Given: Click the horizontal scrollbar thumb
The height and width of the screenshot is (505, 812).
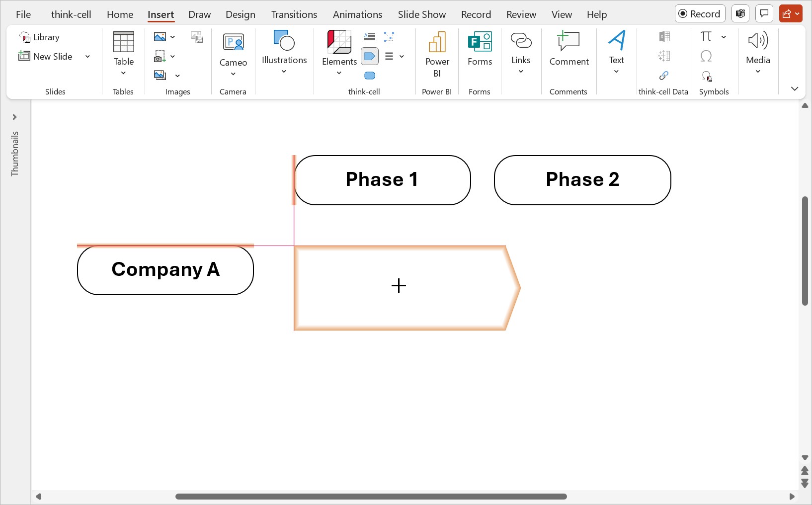Looking at the screenshot, I should 371,497.
